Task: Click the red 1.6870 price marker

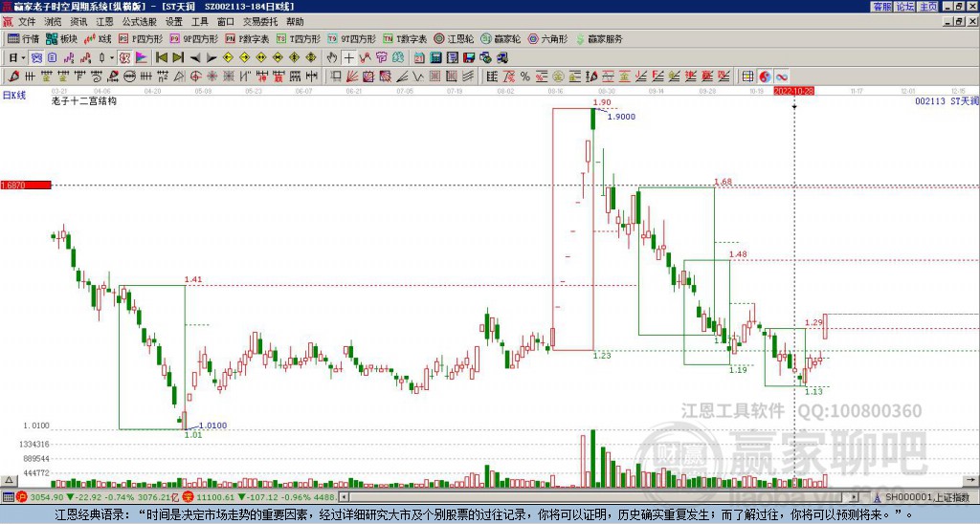Action: point(26,186)
